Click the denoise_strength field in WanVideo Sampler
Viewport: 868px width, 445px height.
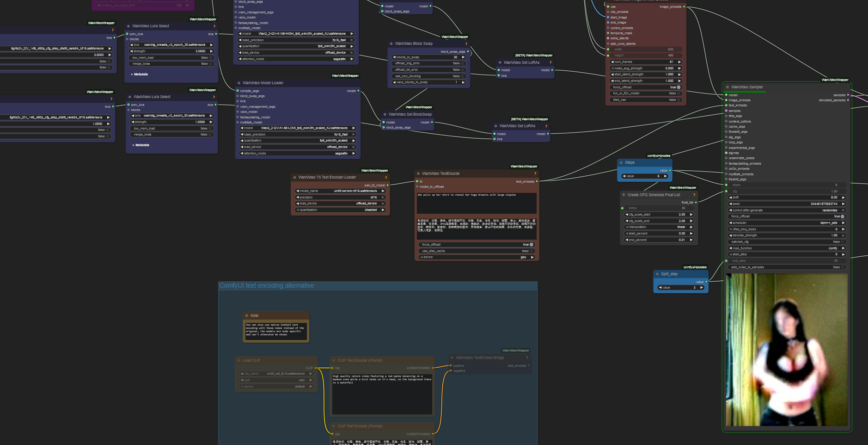(787, 235)
